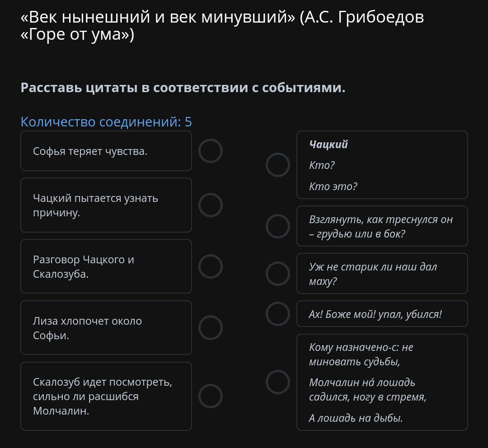Click the «Скалозуб идет посмотреть» event card
The height and width of the screenshot is (448, 488).
(x=106, y=396)
